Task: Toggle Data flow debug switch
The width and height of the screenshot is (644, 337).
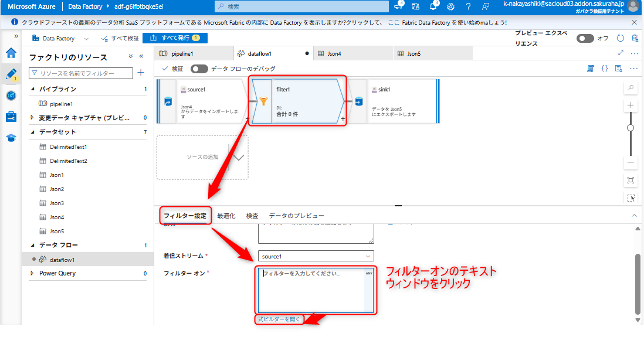Action: click(199, 69)
